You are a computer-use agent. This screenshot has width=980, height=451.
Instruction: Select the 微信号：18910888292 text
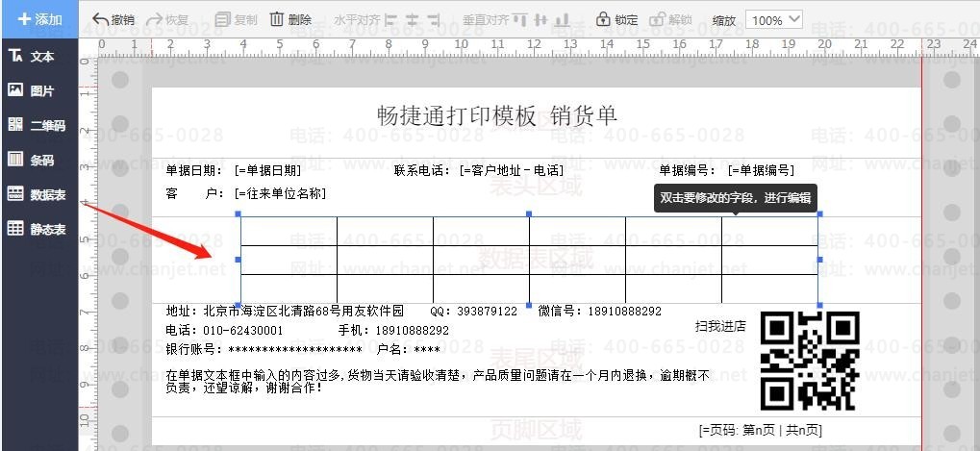coord(599,311)
